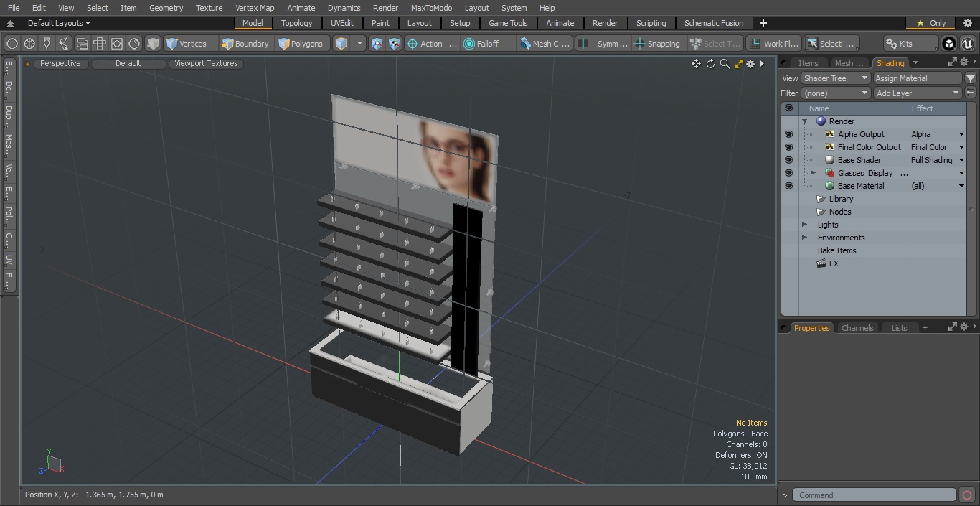Image resolution: width=980 pixels, height=506 pixels.
Task: Click the curve sketch tool icon
Action: coord(64,44)
